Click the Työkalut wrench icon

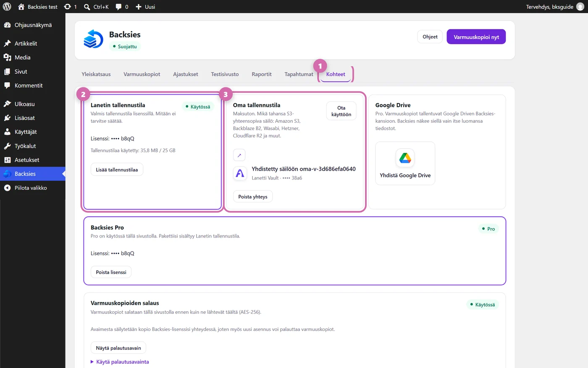tap(7, 146)
